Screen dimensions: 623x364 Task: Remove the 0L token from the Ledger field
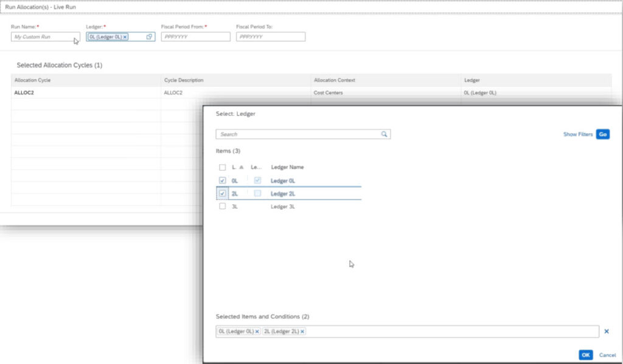point(125,37)
